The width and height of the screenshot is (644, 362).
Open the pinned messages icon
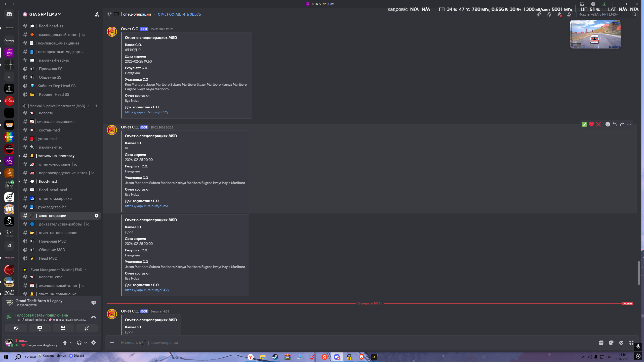coord(559,15)
